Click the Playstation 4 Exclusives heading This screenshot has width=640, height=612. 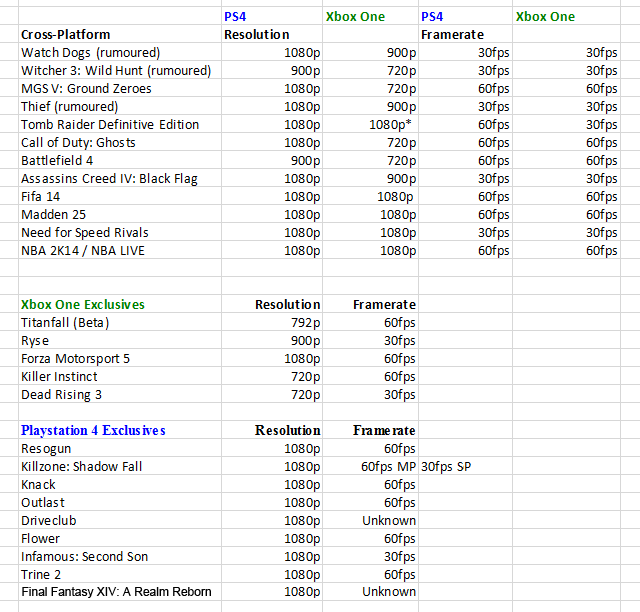pos(120,430)
